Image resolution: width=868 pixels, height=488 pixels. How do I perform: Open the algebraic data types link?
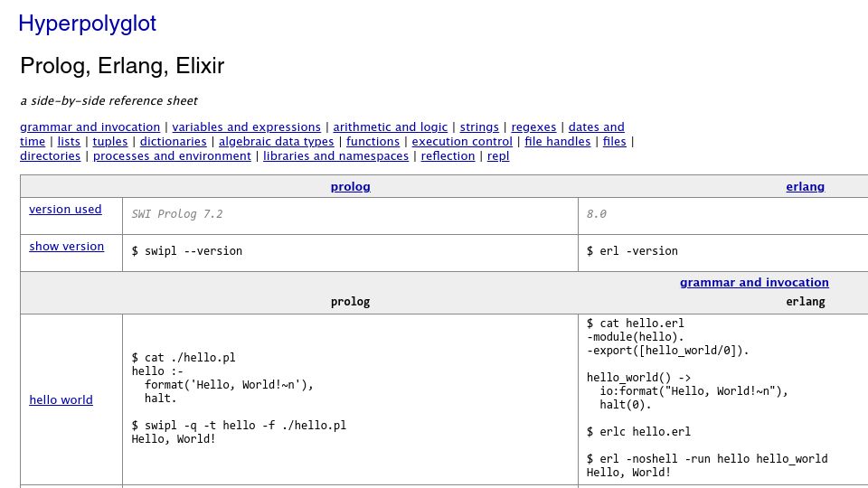277,142
